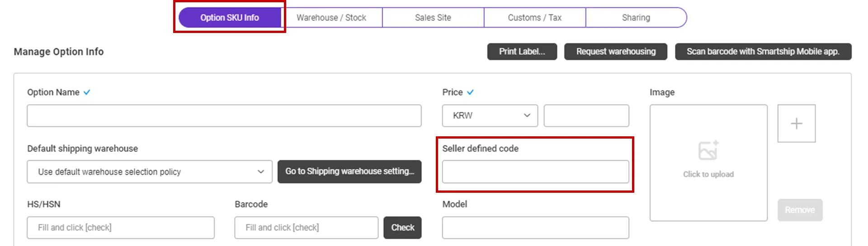
Task: Go to the Sales Site tab
Action: click(x=433, y=18)
